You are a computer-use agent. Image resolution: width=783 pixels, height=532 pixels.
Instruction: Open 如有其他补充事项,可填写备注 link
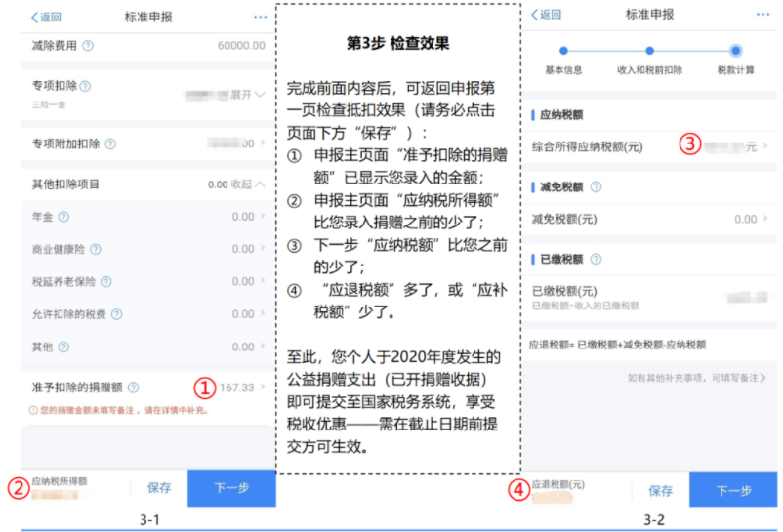click(695, 377)
